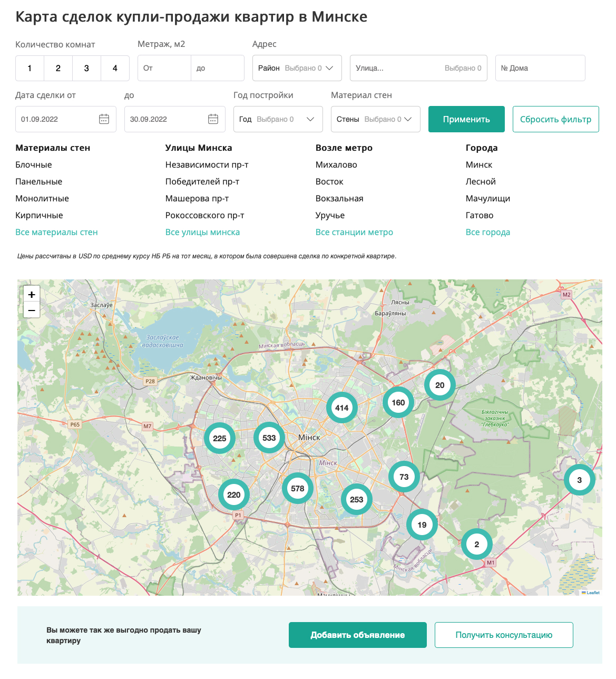Open the Год постройки dropdown
The image size is (616, 679).
click(x=278, y=119)
